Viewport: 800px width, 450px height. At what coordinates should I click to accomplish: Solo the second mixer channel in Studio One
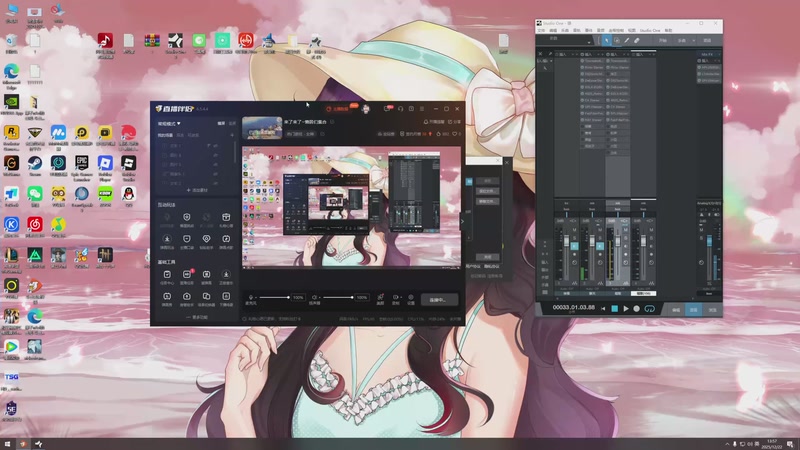point(600,238)
